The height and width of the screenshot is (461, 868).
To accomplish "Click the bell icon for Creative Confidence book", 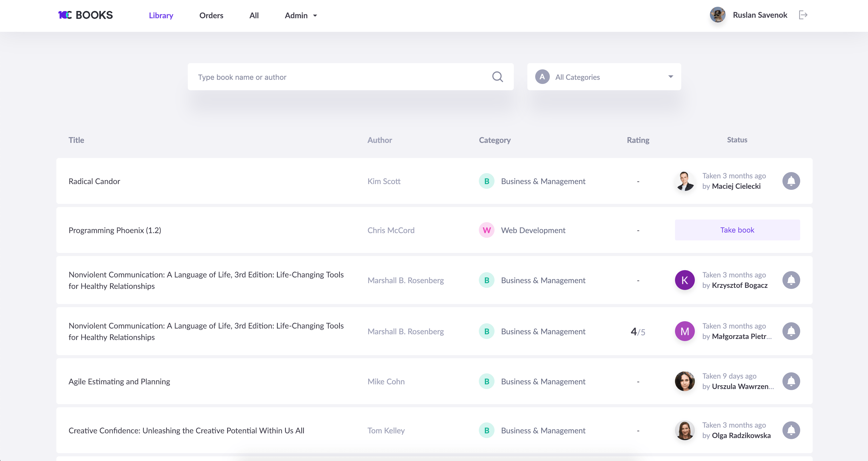I will (791, 430).
